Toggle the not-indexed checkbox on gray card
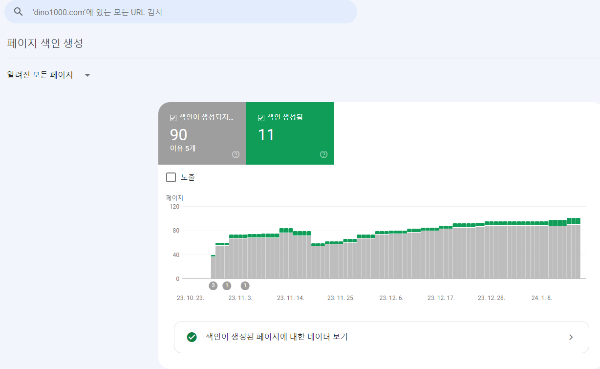600x369 pixels. (173, 118)
